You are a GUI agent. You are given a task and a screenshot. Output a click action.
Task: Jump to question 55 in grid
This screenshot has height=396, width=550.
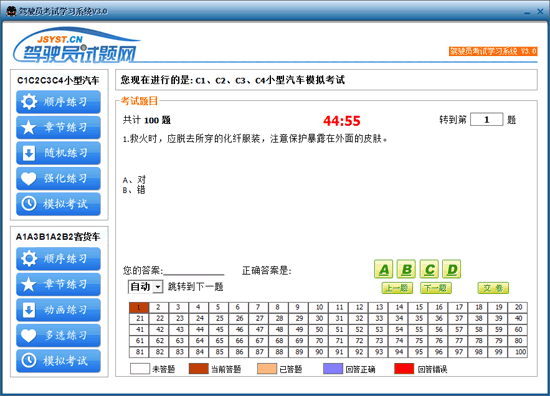[418, 330]
